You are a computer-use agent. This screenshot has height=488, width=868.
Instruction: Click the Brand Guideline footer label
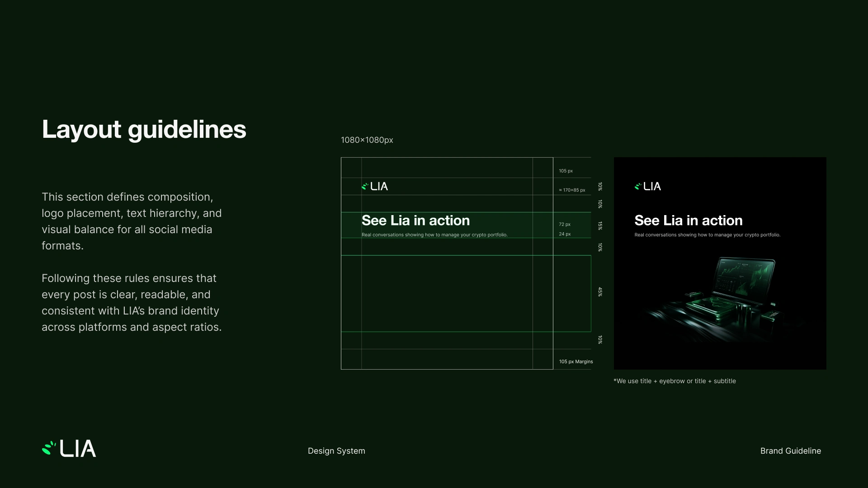click(790, 451)
